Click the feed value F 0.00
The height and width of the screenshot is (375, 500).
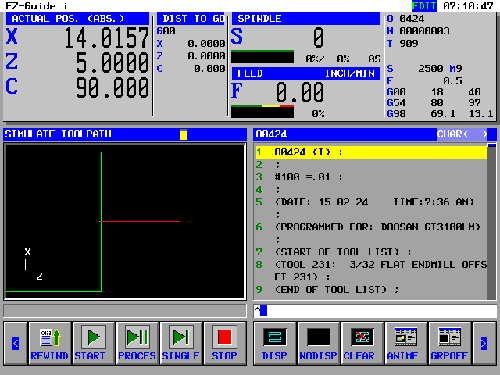coord(299,92)
